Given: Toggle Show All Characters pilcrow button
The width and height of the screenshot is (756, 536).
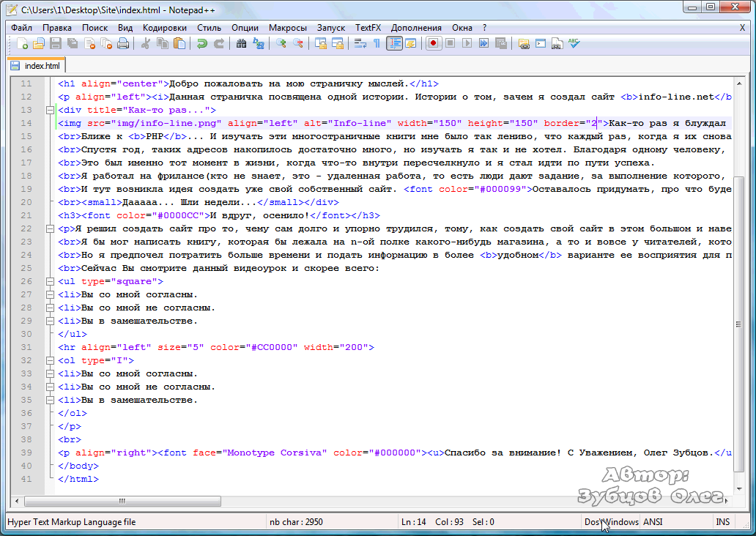Looking at the screenshot, I should click(377, 44).
